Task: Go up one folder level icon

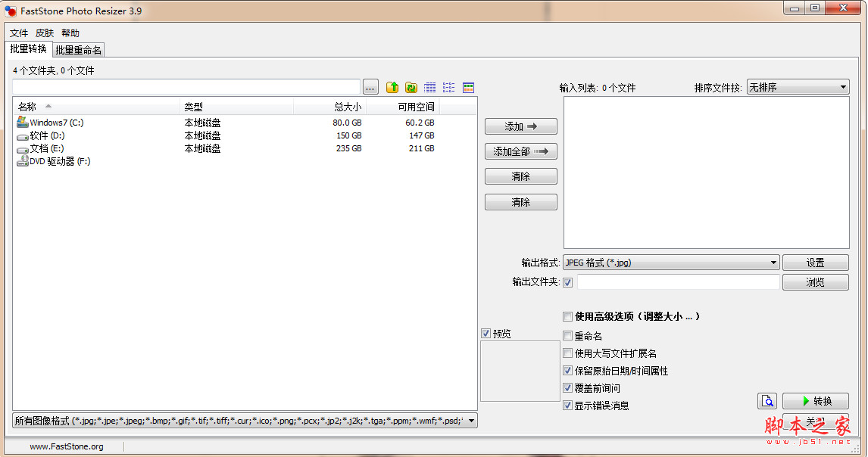Action: tap(392, 88)
